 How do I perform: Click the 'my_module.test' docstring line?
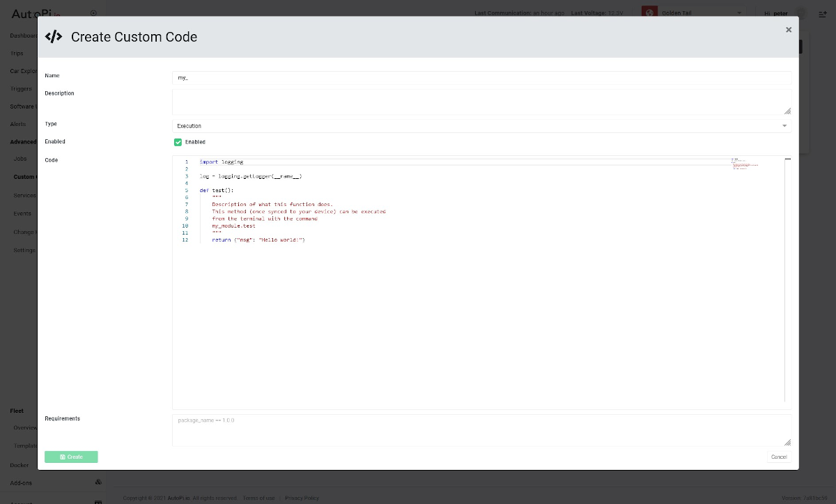click(x=233, y=226)
